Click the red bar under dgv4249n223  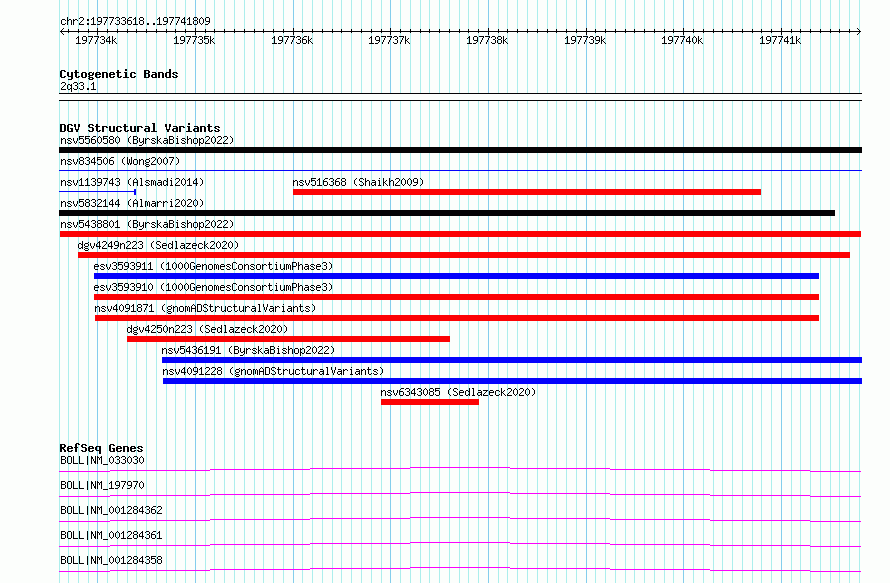pos(464,255)
